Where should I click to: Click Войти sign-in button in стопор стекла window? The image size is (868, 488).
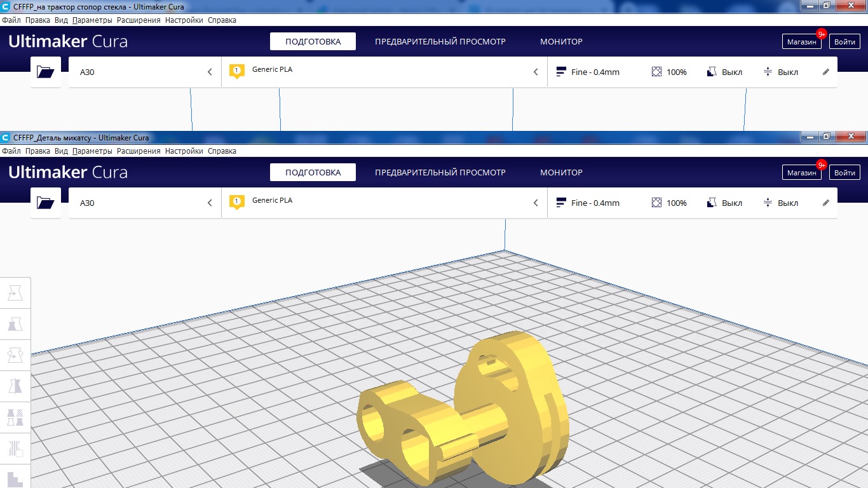(x=844, y=41)
